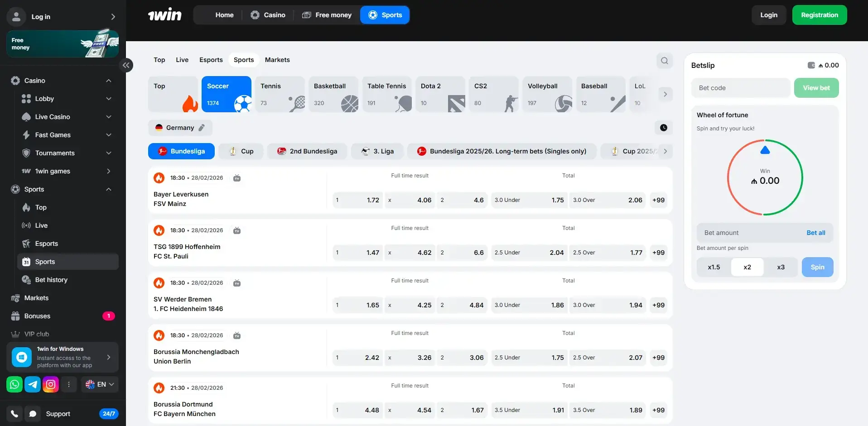This screenshot has height=426, width=868.
Task: Open Instagram profile icon
Action: tap(51, 384)
